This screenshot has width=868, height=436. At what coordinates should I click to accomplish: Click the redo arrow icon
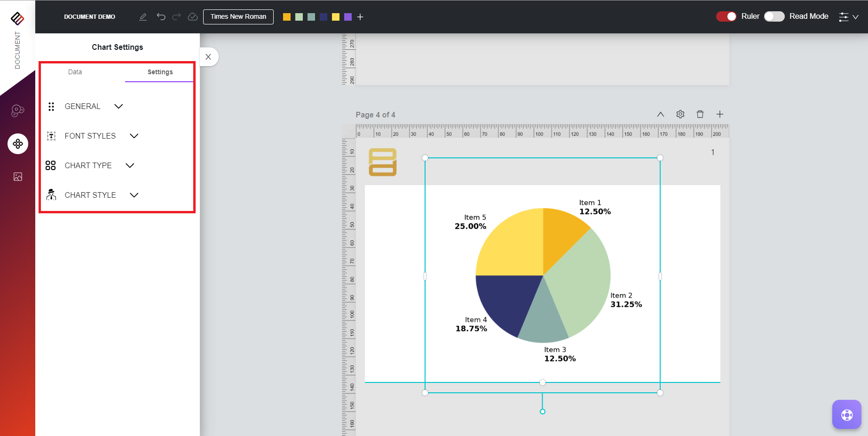tap(176, 17)
